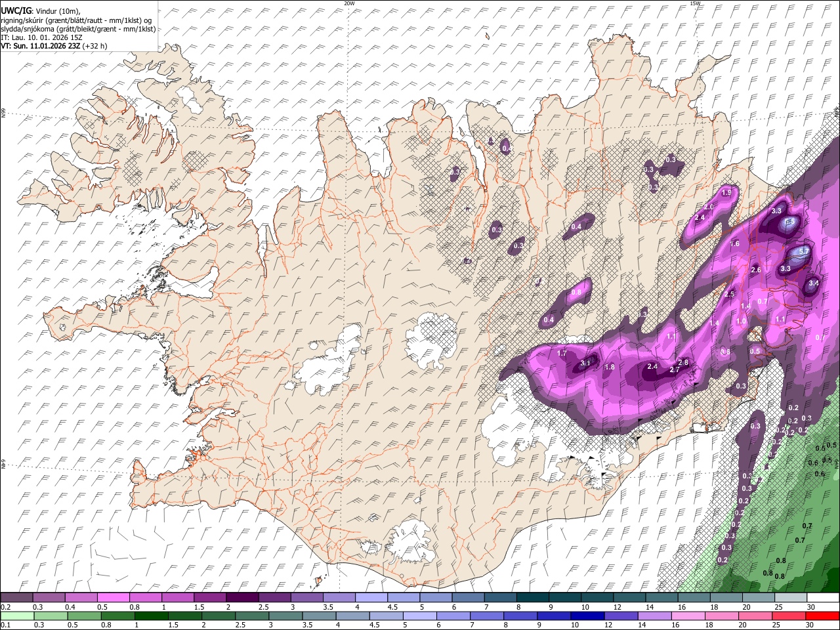
Task: Click lower legend swatch between 25 and 30
Action: [791, 616]
